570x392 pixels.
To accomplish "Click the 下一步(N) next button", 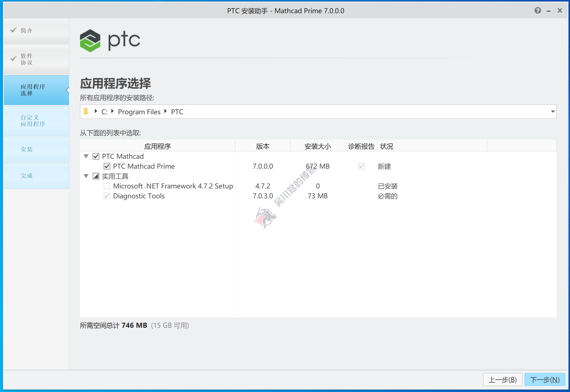I will coord(545,380).
